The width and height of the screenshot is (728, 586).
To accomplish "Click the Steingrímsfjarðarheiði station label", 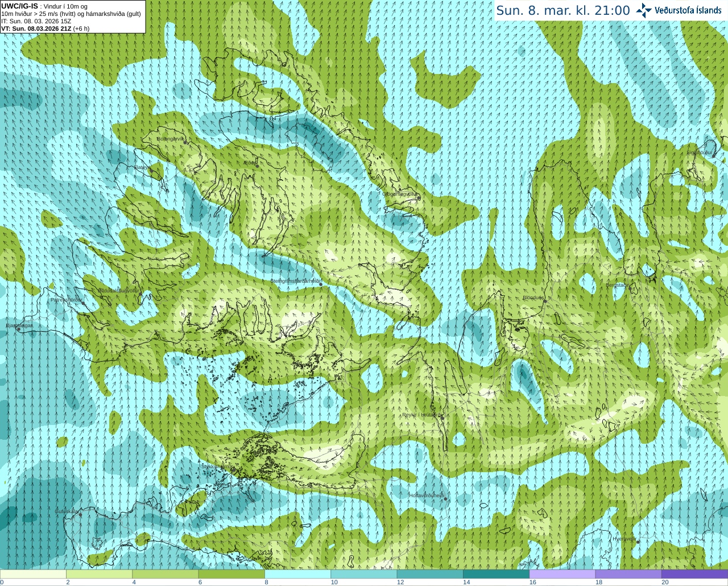I will click(x=295, y=281).
